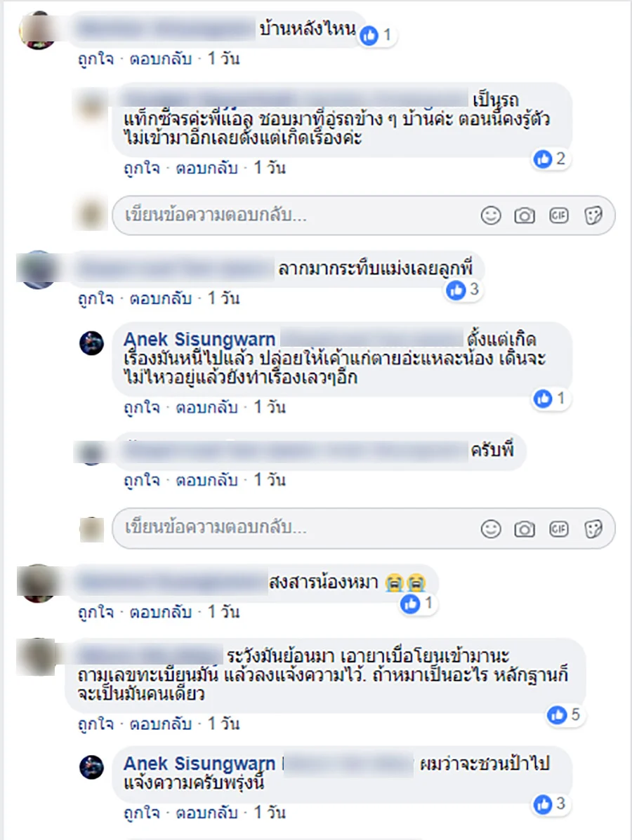This screenshot has height=840, width=632.
Task: View the 5 likes on the warning comment
Action: click(564, 714)
